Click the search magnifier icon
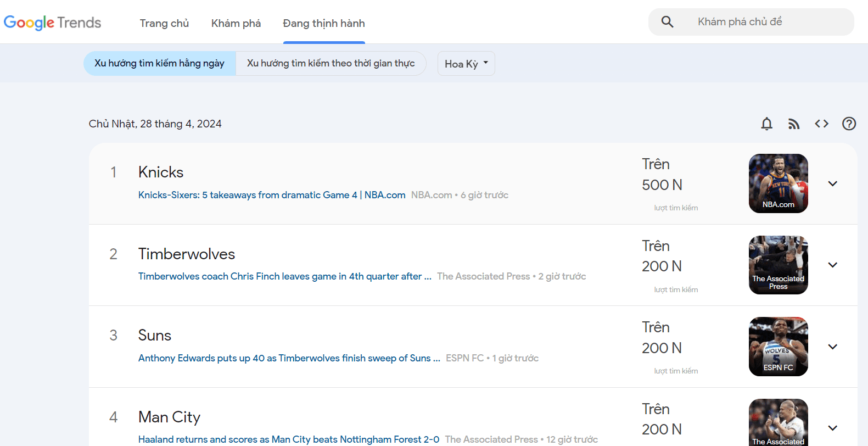The height and width of the screenshot is (446, 868). tap(667, 22)
